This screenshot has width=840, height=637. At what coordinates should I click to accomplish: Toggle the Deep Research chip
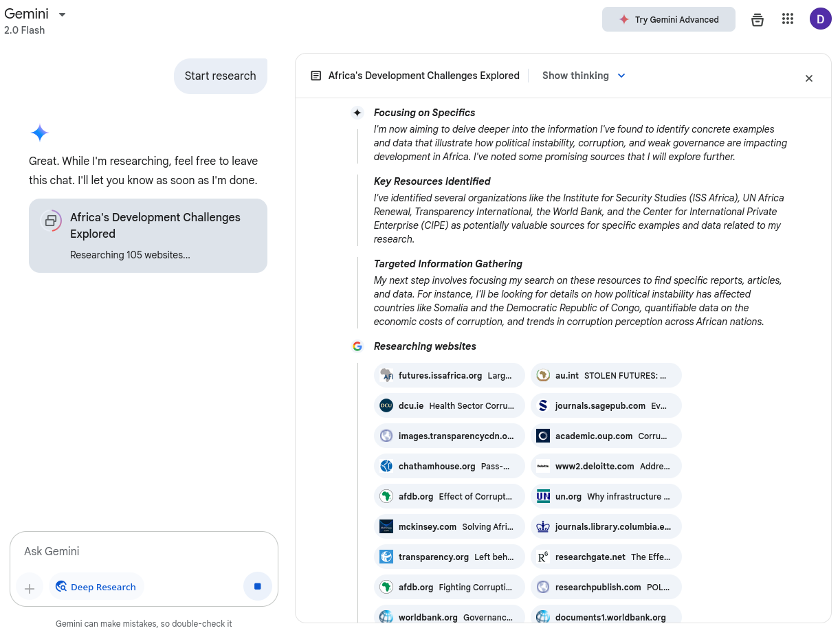point(96,587)
